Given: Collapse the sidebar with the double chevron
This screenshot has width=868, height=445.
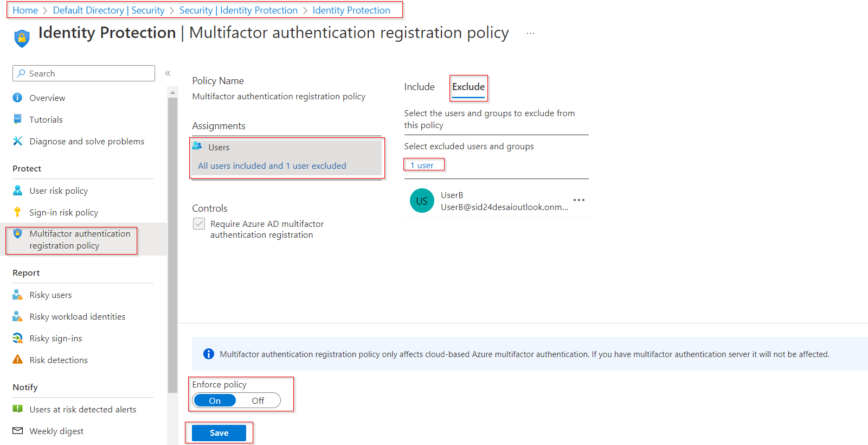Looking at the screenshot, I should coord(168,73).
